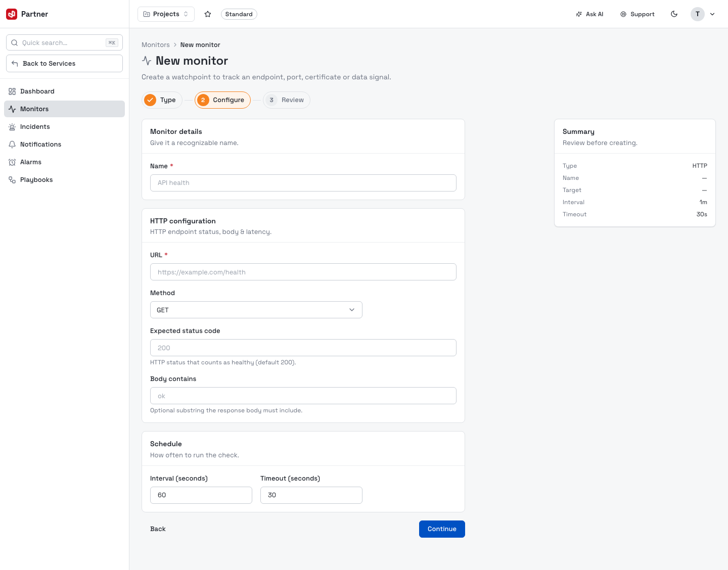Select the Review step tab

pyautogui.click(x=287, y=100)
